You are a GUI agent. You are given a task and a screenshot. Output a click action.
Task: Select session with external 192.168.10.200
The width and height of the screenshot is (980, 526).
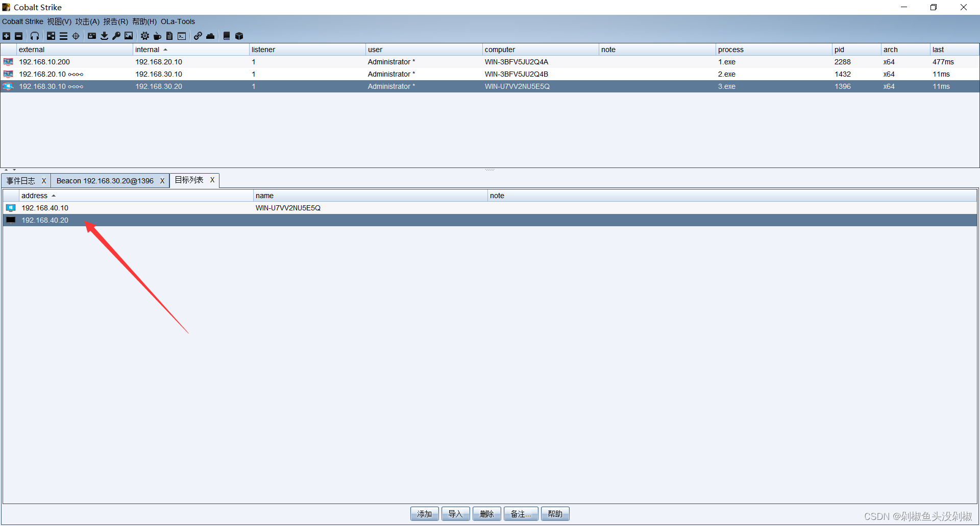click(490, 62)
